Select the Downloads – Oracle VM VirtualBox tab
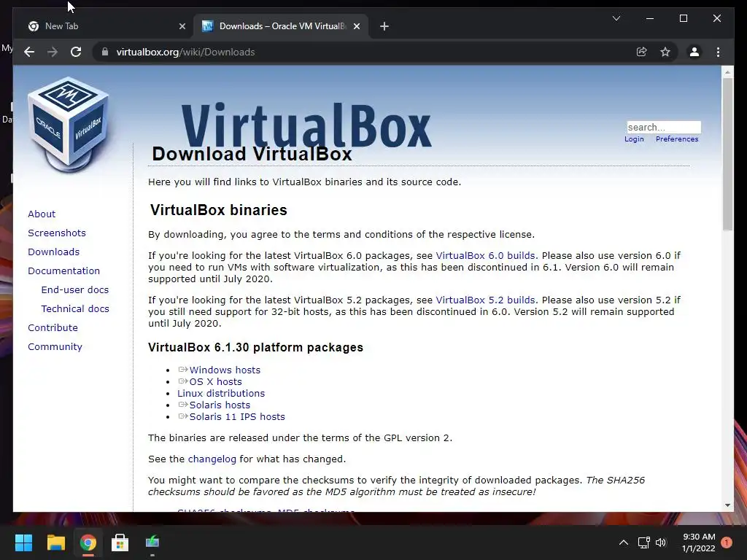 (x=280, y=26)
